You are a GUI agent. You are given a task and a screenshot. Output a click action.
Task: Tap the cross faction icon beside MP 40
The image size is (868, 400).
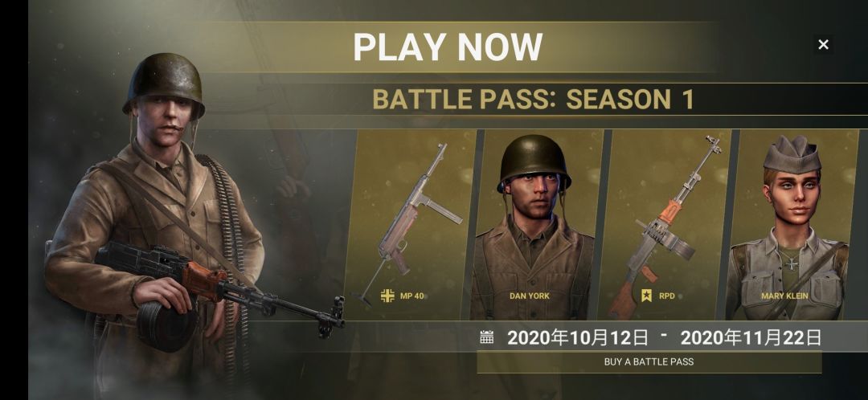pos(388,296)
